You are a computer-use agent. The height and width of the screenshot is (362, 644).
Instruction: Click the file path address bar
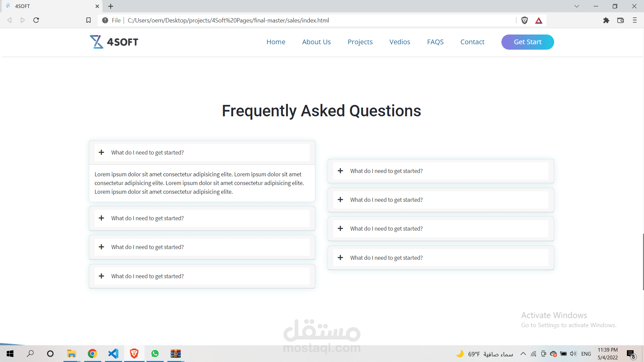point(228,20)
